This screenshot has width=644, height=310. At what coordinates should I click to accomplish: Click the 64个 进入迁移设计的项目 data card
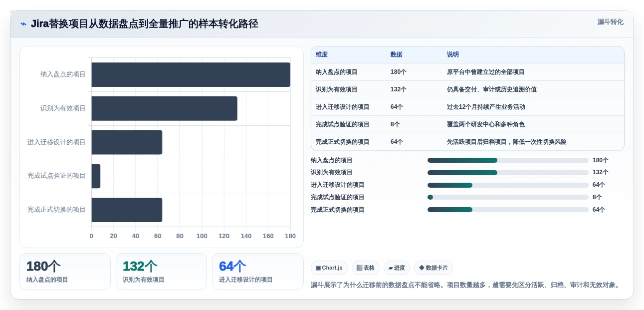[258, 272]
